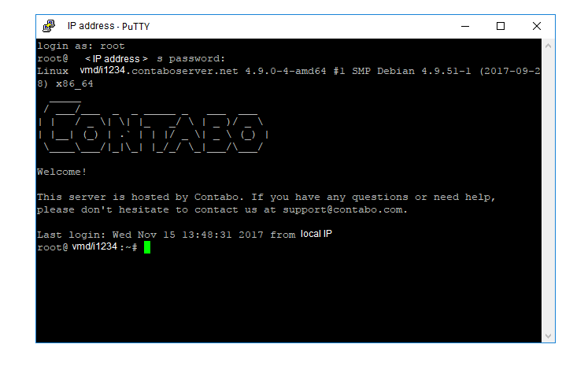This screenshot has width=588, height=385.
Task: Maximize the PuTTY window
Action: click(x=501, y=26)
